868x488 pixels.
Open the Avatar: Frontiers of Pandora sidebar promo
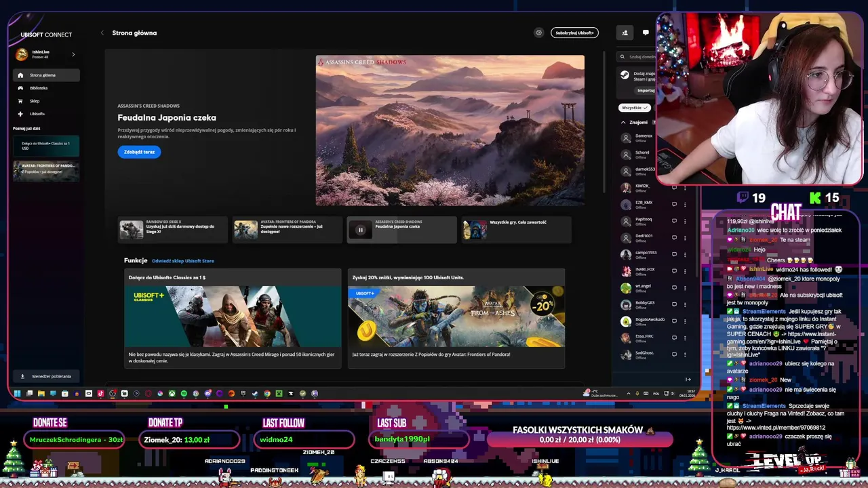46,171
